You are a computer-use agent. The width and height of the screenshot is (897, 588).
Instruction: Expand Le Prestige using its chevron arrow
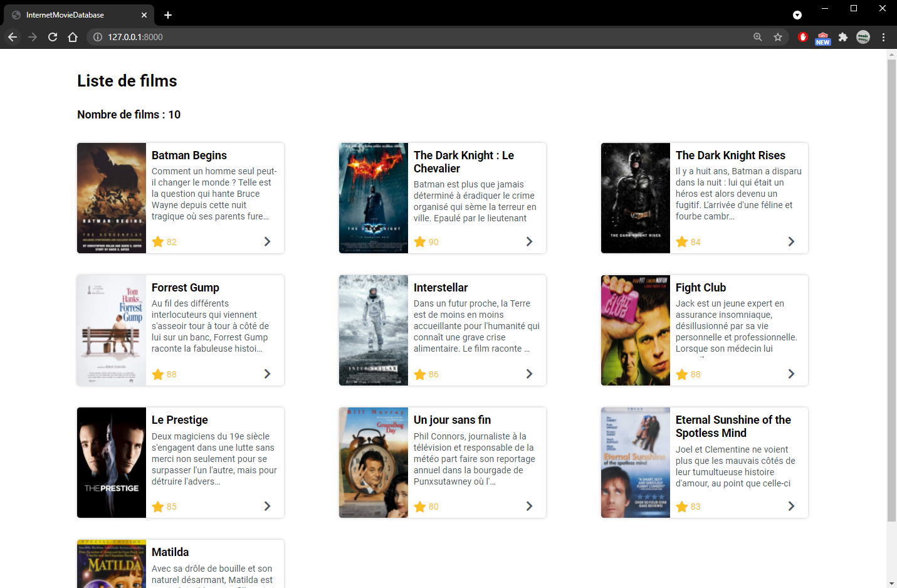click(267, 506)
